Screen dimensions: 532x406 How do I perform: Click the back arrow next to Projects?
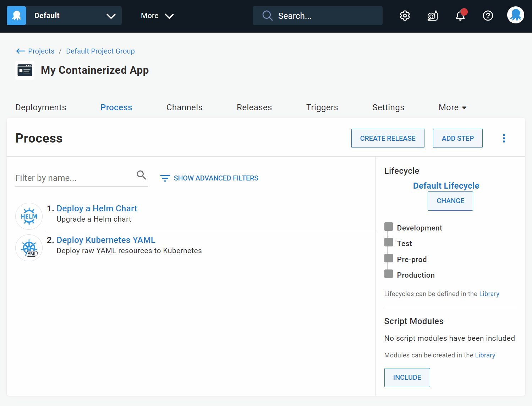[21, 51]
